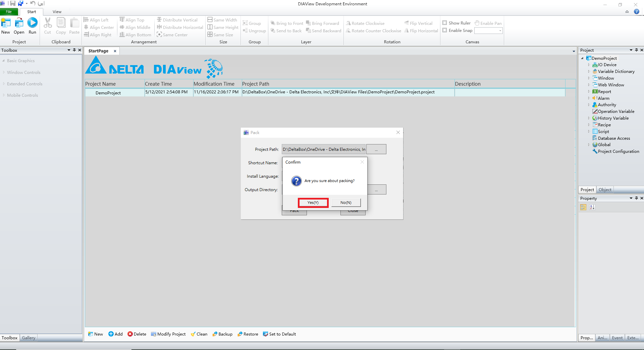The height and width of the screenshot is (350, 644).
Task: Toggle the Show Ruler checkbox
Action: 445,23
